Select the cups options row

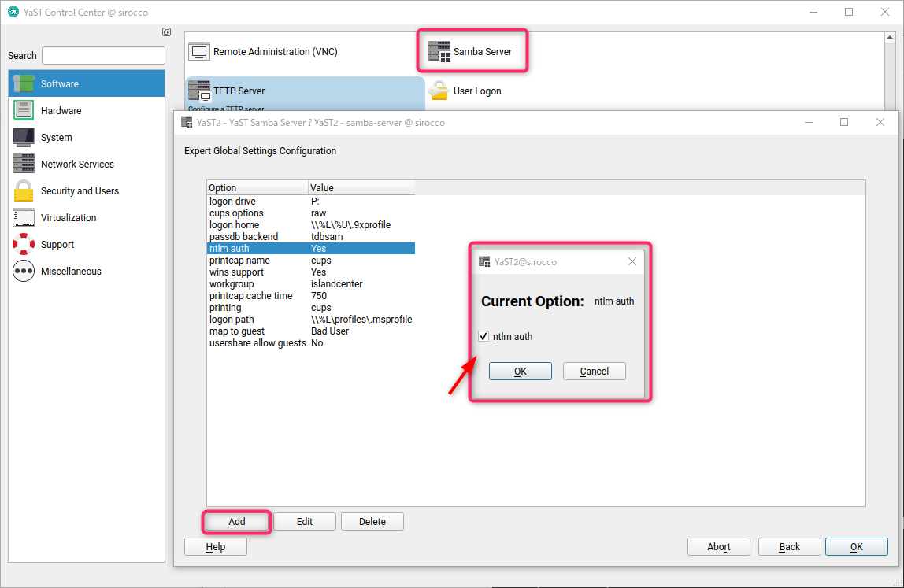click(311, 213)
